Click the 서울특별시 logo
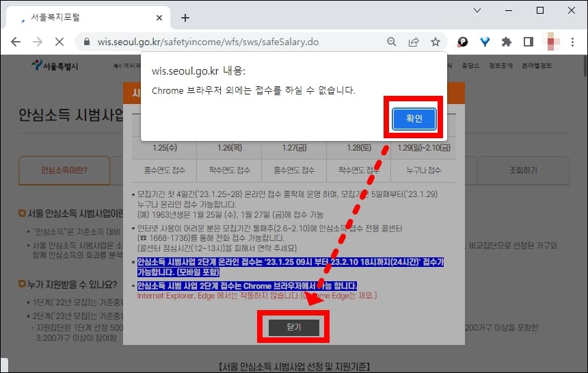 tap(55, 66)
